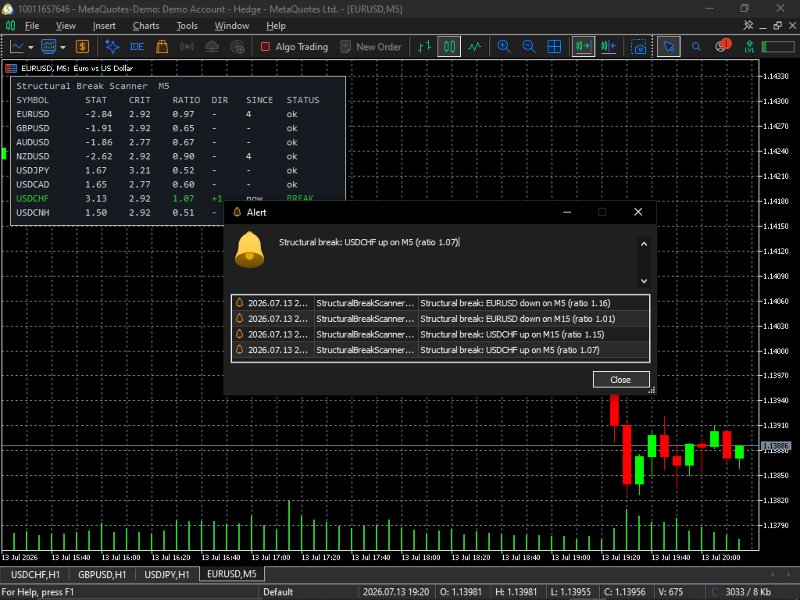
Task: Open the Market shopping bag icon
Action: 162,46
